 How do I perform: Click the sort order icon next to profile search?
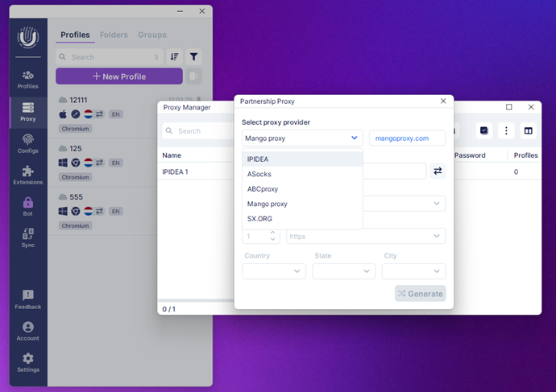click(175, 56)
